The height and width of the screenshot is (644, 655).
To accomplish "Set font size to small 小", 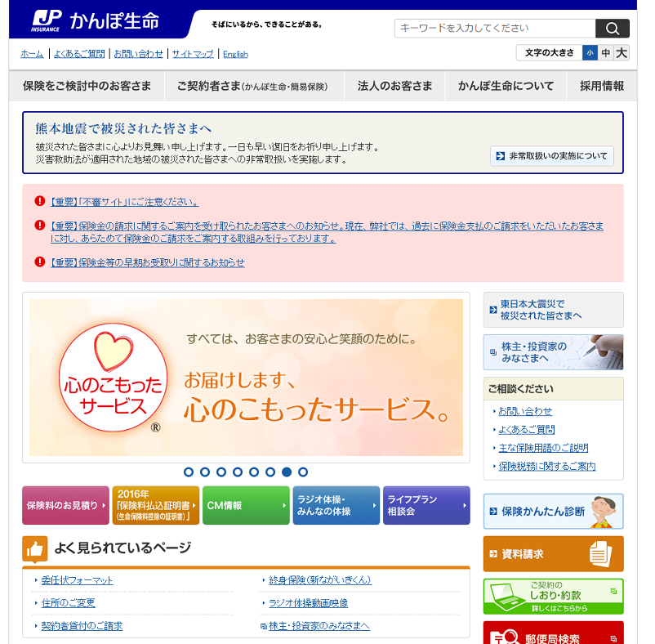I will pyautogui.click(x=590, y=53).
